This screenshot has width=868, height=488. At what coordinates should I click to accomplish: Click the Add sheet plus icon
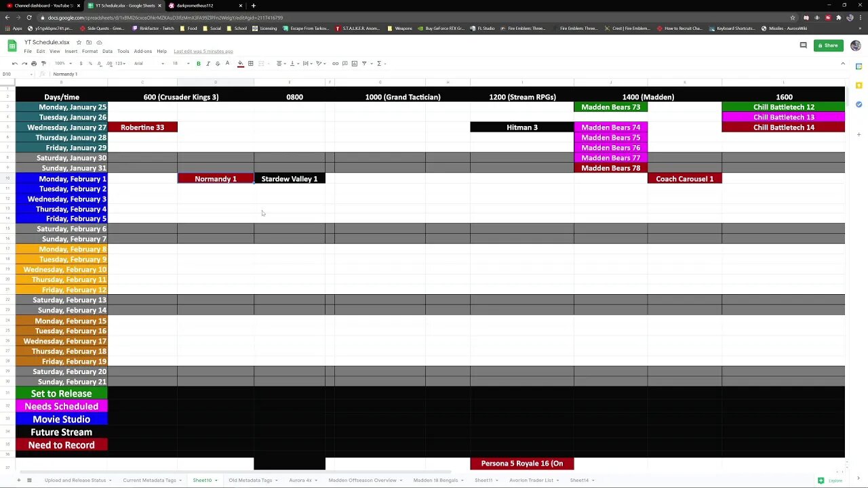pos(19,480)
